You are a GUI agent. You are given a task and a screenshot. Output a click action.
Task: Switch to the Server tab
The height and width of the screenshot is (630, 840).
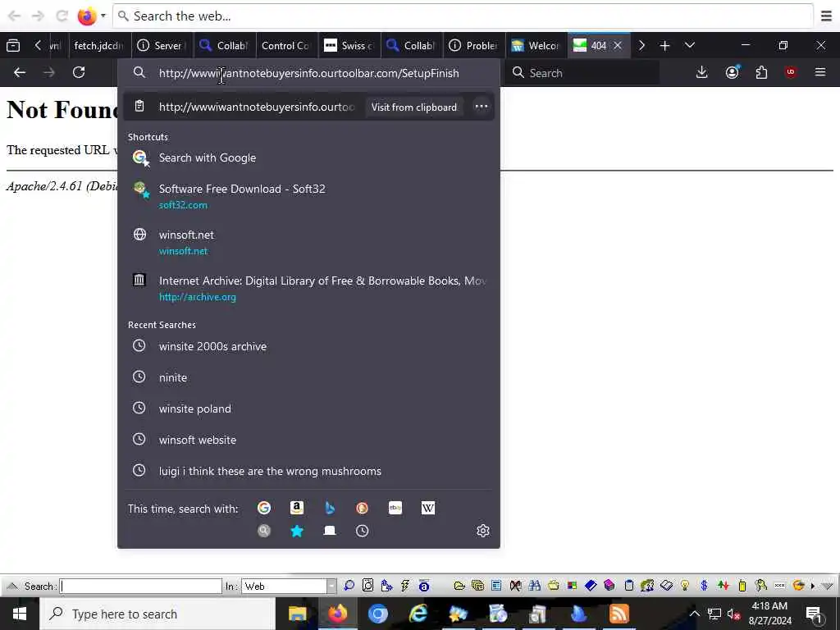coord(162,46)
